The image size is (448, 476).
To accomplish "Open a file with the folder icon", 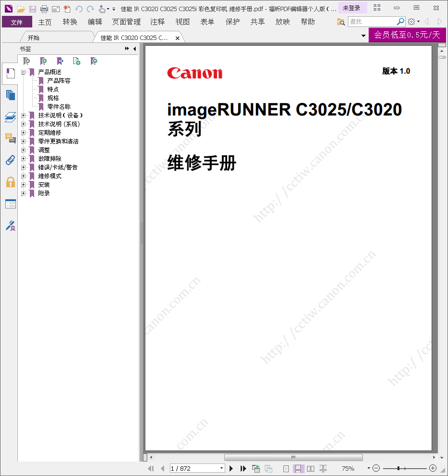I will 21,9.
